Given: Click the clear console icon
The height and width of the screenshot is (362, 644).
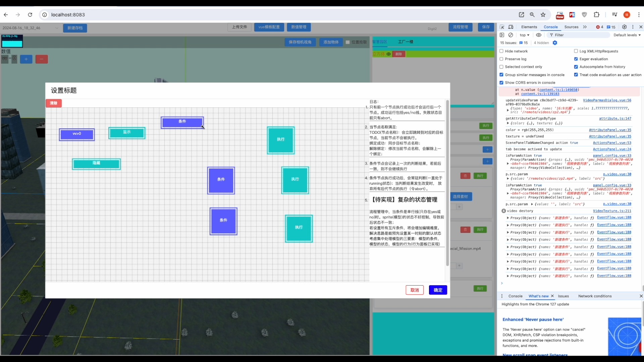Looking at the screenshot, I should [x=511, y=35].
